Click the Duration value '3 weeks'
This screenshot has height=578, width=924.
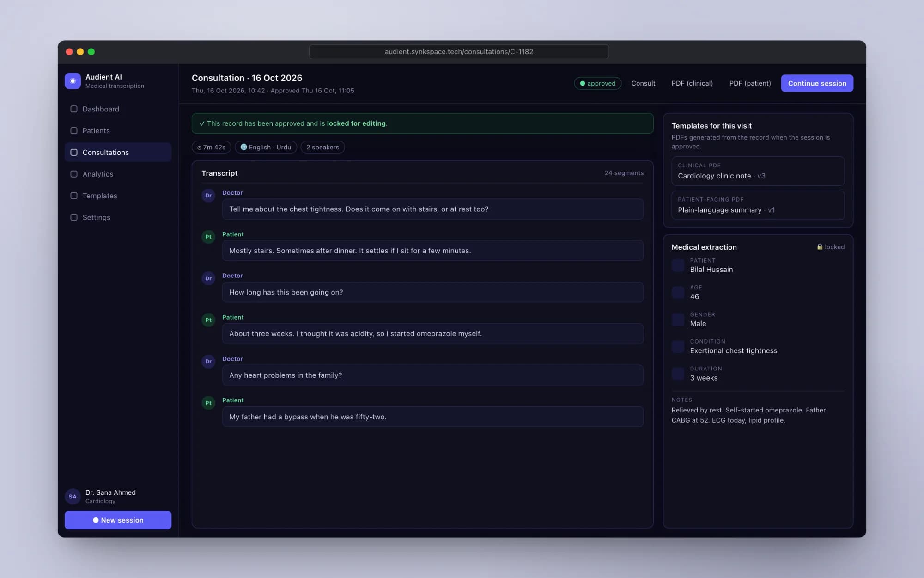click(704, 378)
